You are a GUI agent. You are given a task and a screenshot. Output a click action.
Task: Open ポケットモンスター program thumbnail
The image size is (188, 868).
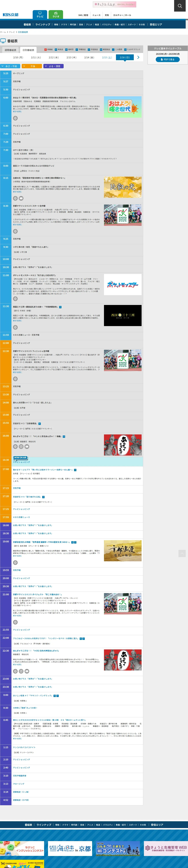point(123,284)
